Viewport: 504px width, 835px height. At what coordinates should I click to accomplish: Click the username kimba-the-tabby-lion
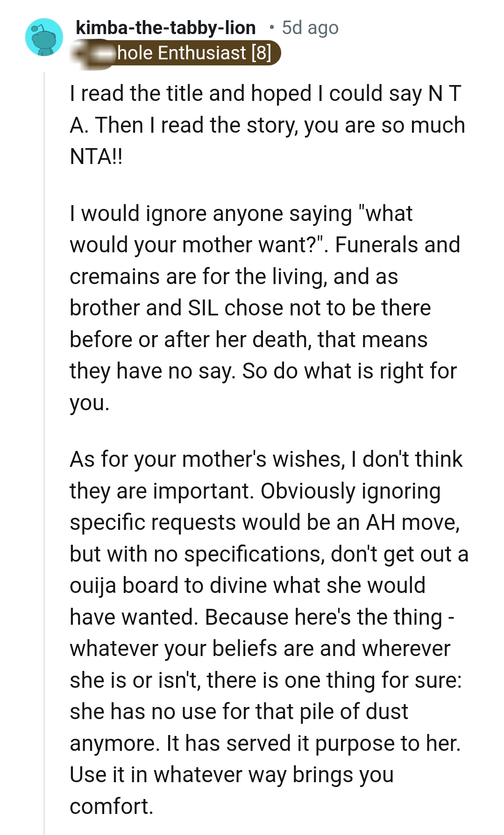coord(166,28)
